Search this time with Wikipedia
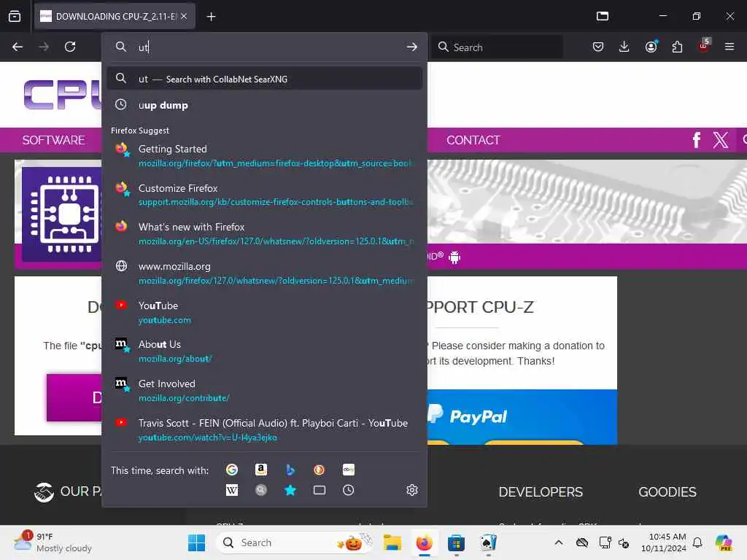This screenshot has height=560, width=747. pos(232,490)
